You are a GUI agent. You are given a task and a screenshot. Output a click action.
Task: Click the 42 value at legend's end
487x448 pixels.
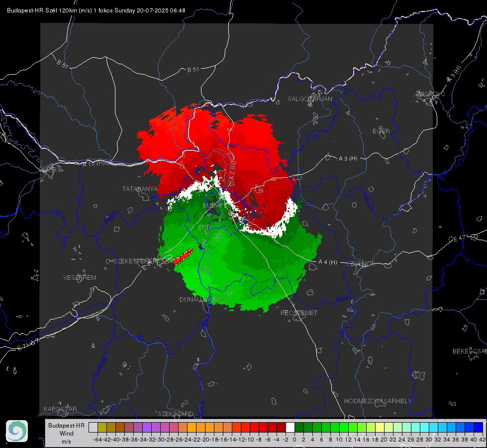click(483, 440)
